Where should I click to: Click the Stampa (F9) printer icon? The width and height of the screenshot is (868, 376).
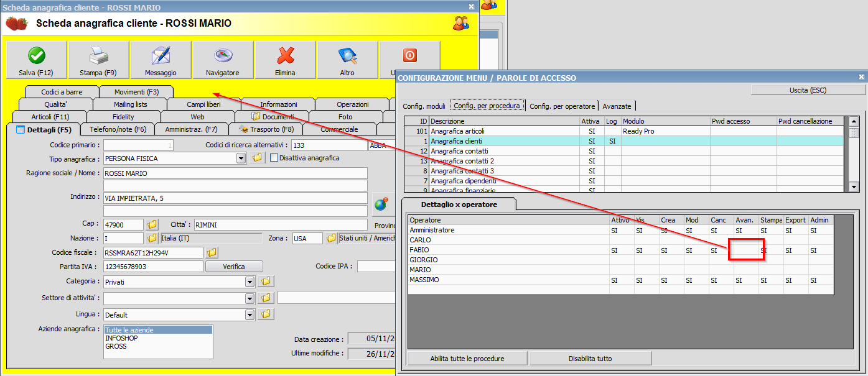pos(98,56)
